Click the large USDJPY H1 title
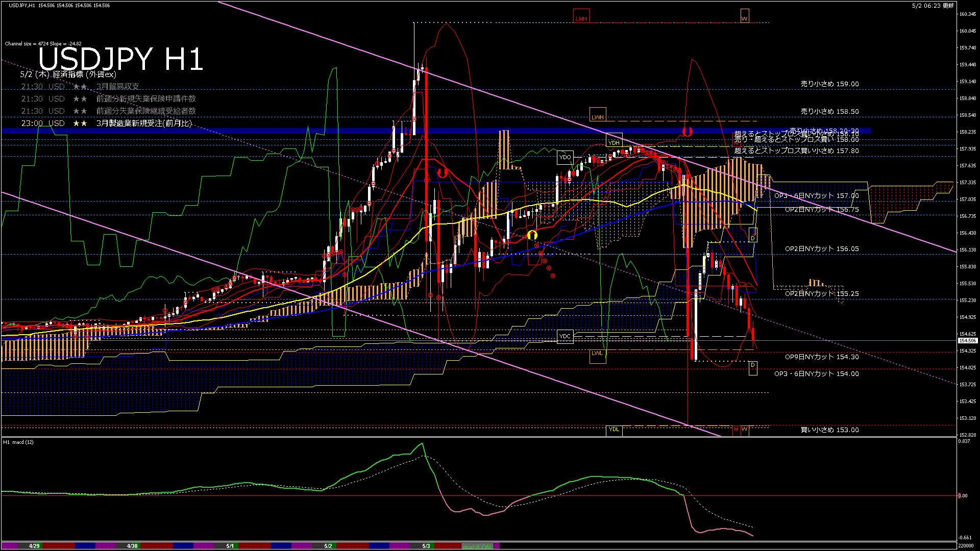980x551 pixels. coord(121,59)
